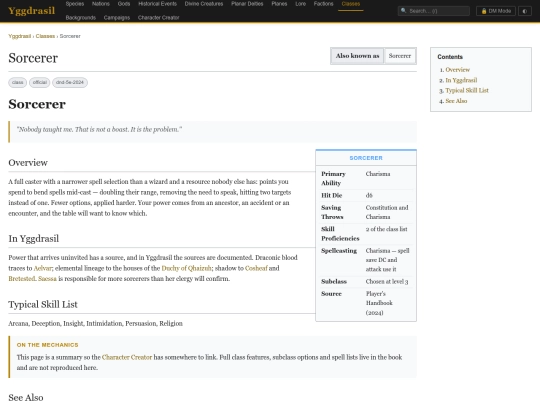Toggle the dark/light theme icon
The height and width of the screenshot is (405, 540).
pos(525,11)
